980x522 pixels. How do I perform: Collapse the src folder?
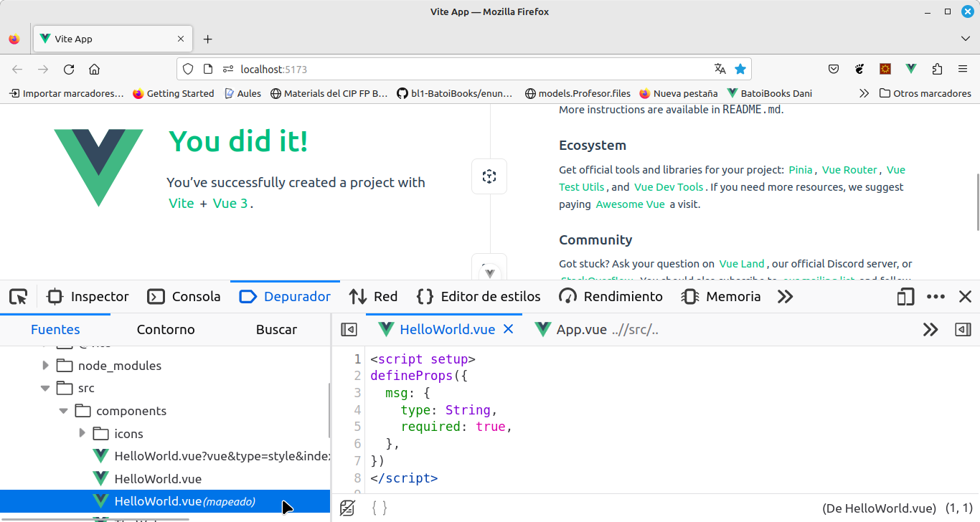[x=46, y=388]
